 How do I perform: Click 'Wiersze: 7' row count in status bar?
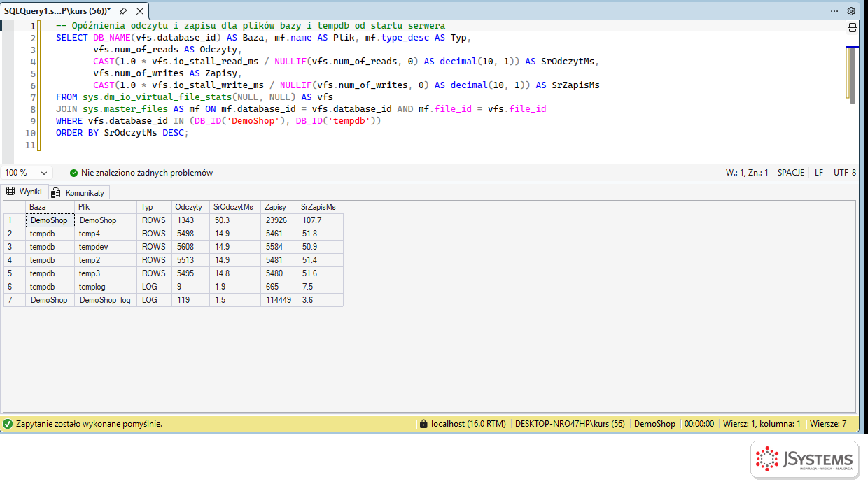pos(828,424)
